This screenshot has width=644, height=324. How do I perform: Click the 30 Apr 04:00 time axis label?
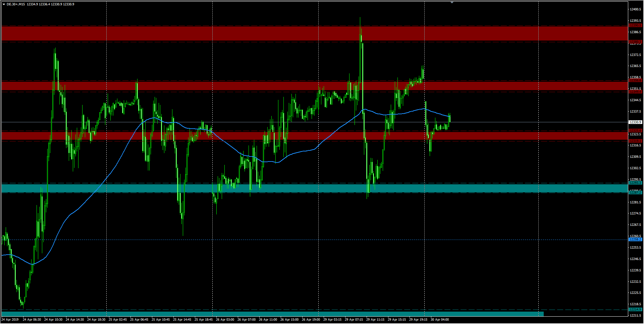[x=439, y=320]
